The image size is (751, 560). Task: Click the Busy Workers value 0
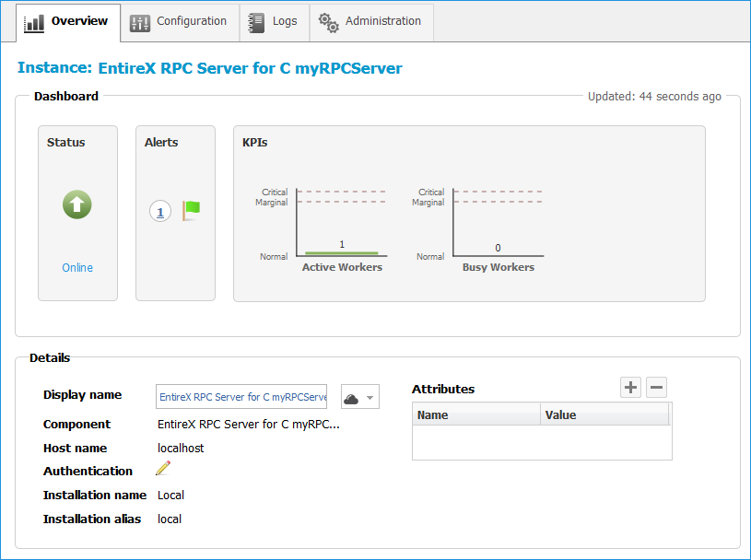pyautogui.click(x=499, y=248)
